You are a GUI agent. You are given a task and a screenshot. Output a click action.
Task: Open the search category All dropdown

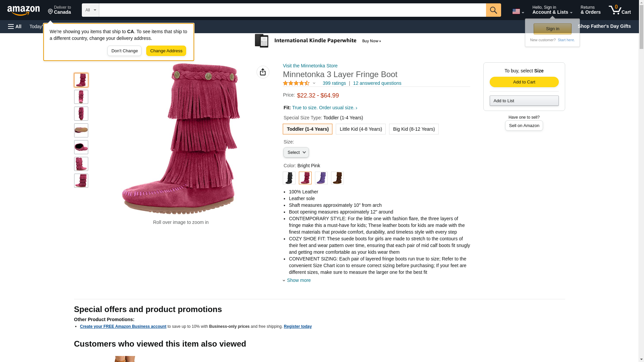point(90,10)
